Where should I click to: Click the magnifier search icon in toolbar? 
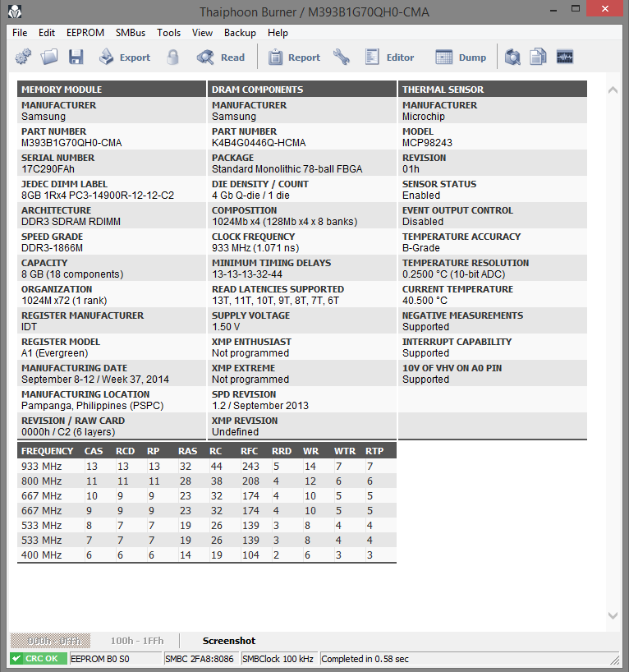tap(512, 57)
